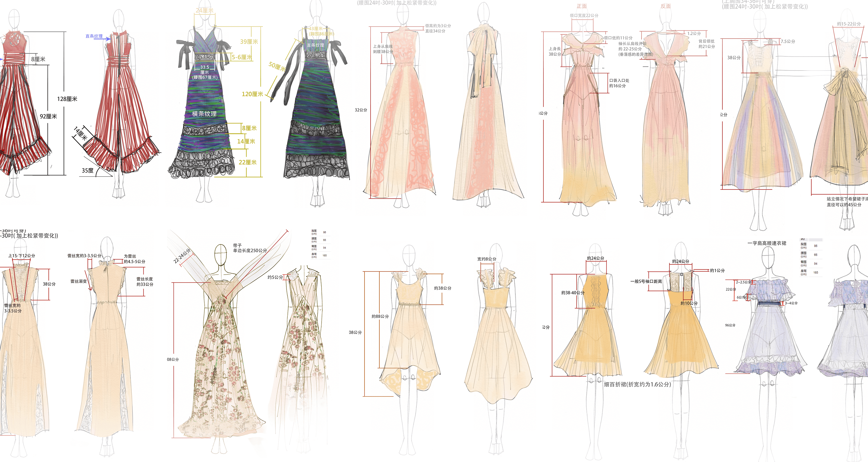This screenshot has width=868, height=462.
Task: Click the '約1公分' strap label
Action: [717, 271]
